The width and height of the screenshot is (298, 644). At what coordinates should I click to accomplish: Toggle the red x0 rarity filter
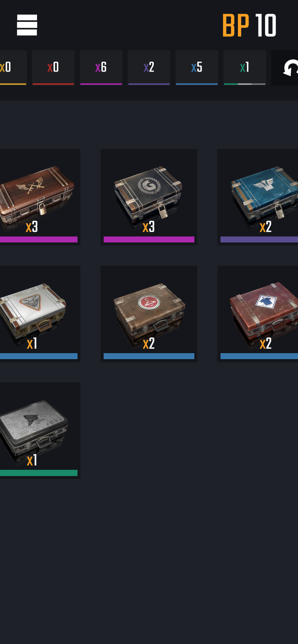pyautogui.click(x=53, y=68)
